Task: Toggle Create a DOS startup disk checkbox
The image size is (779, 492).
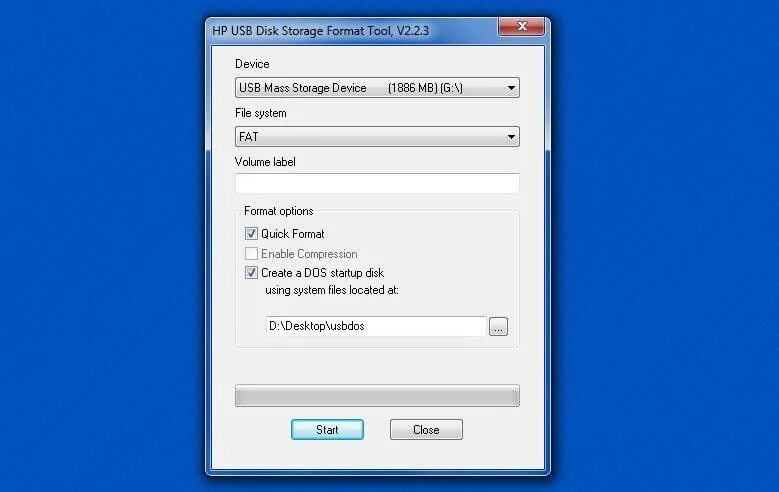Action: click(251, 272)
